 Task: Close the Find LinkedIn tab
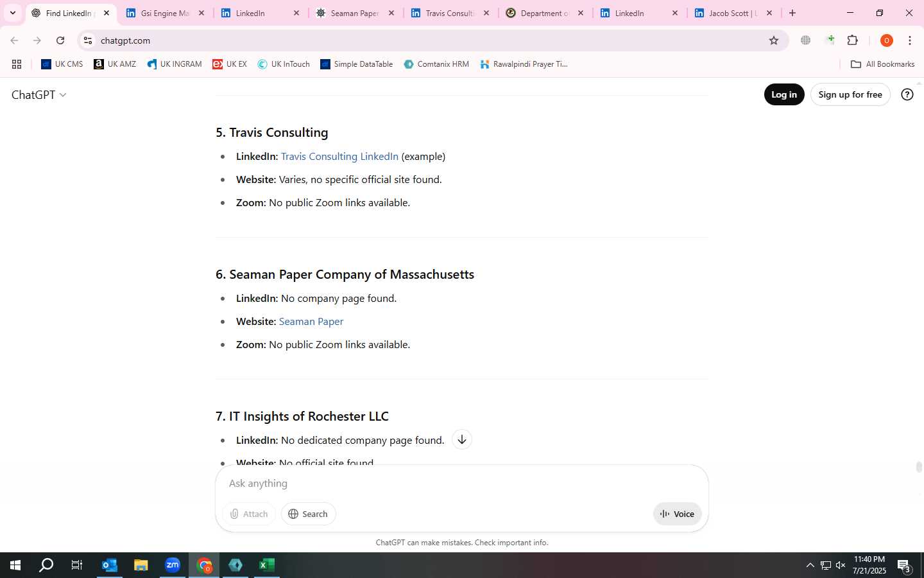[107, 13]
